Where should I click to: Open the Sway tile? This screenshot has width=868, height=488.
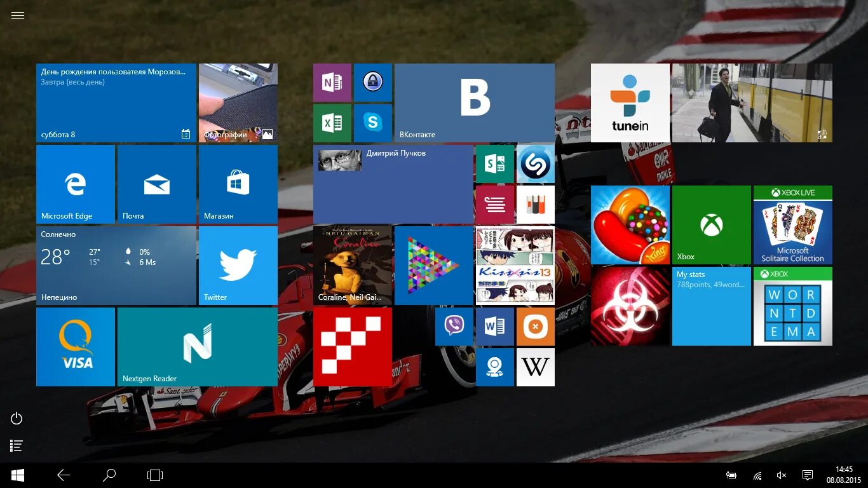tap(495, 164)
